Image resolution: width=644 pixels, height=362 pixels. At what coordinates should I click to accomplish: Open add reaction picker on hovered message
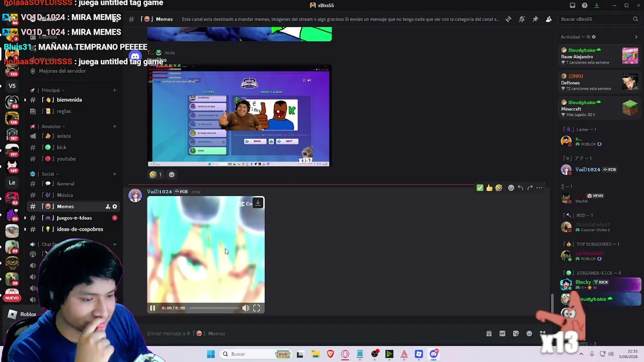(x=511, y=188)
